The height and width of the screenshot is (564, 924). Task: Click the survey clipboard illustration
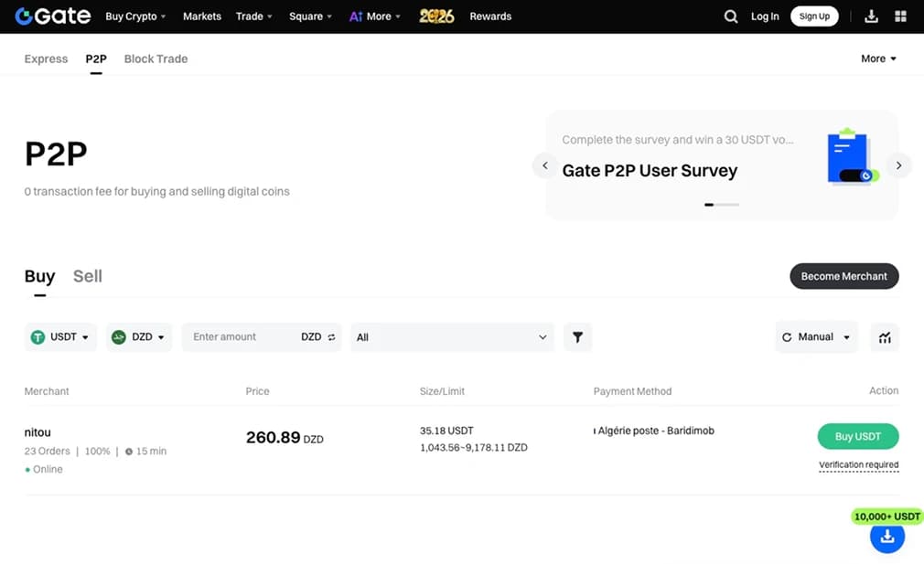(x=851, y=156)
